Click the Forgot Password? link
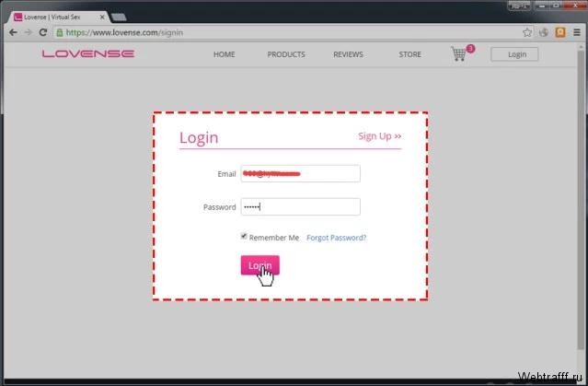Screen dimensions: 588x386 click(x=337, y=238)
